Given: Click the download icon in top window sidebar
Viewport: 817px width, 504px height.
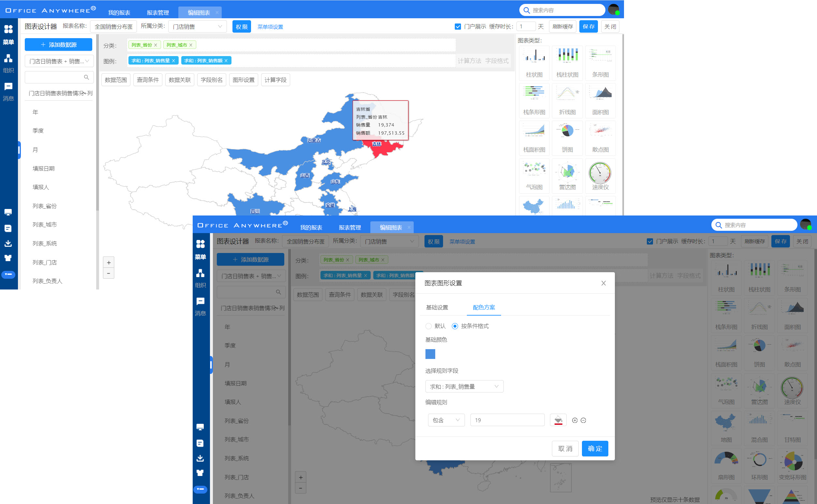Looking at the screenshot, I should (8, 243).
